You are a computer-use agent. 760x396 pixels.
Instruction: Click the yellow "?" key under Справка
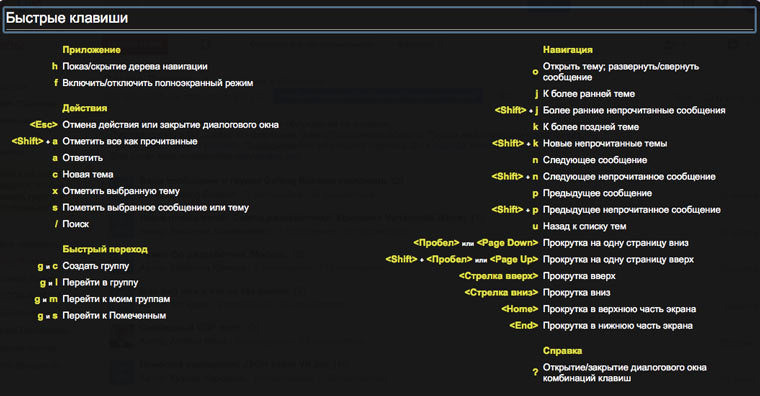(535, 372)
